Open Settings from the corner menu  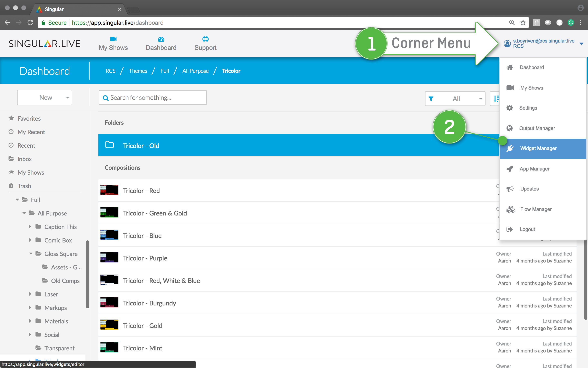pyautogui.click(x=543, y=108)
